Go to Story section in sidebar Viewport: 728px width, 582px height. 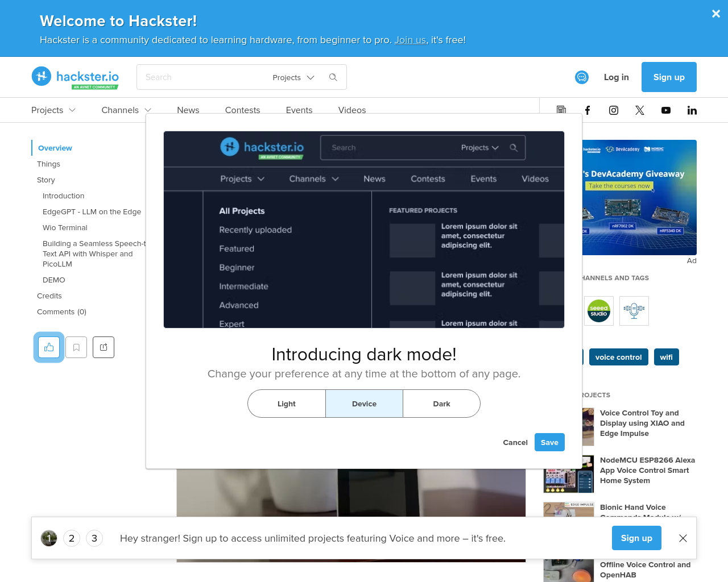point(46,180)
